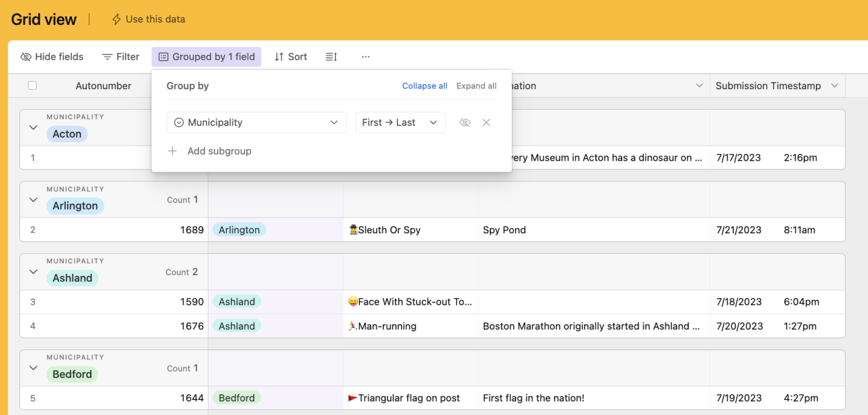Open Submission Timestamp column dropdown arrow
This screenshot has height=415, width=868.
(834, 86)
